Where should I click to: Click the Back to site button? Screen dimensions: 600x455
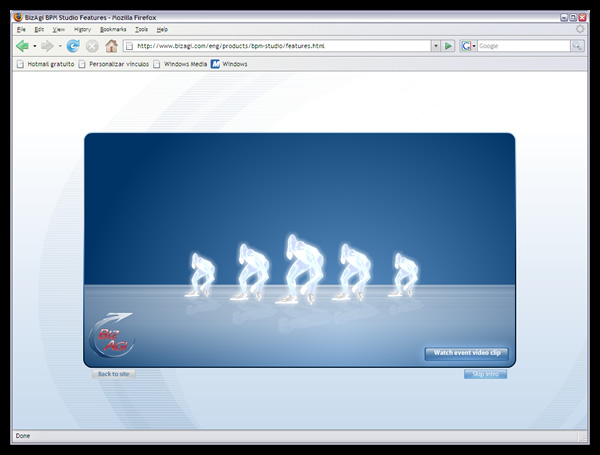click(x=112, y=374)
